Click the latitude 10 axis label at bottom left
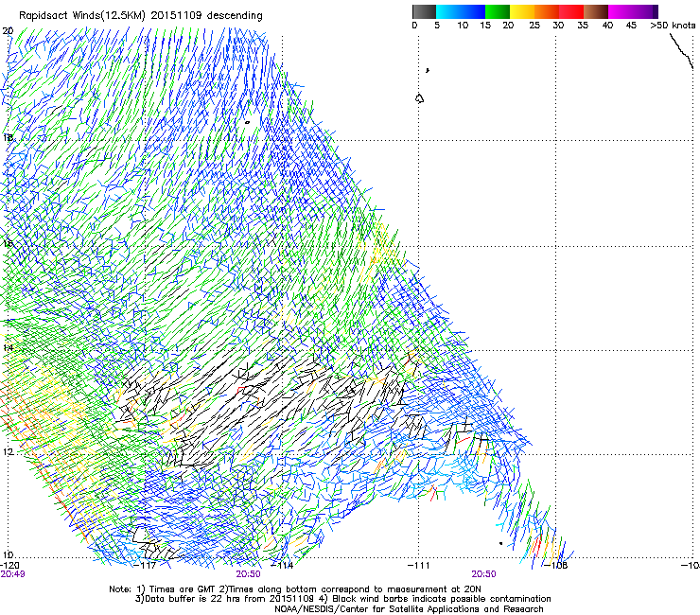Screen dimensions: 700x615 pos(8,555)
